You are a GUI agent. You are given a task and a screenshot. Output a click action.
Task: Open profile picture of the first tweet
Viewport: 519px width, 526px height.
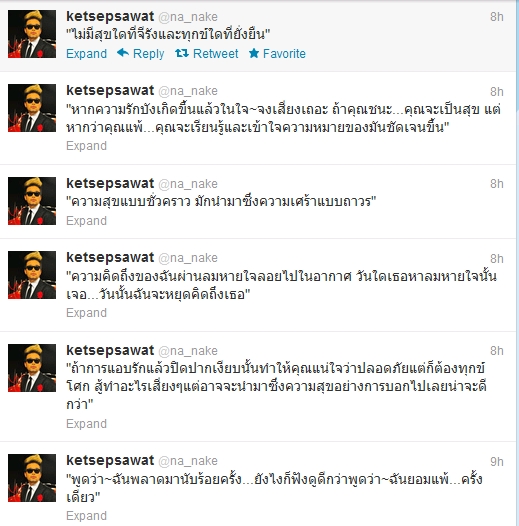tap(32, 34)
